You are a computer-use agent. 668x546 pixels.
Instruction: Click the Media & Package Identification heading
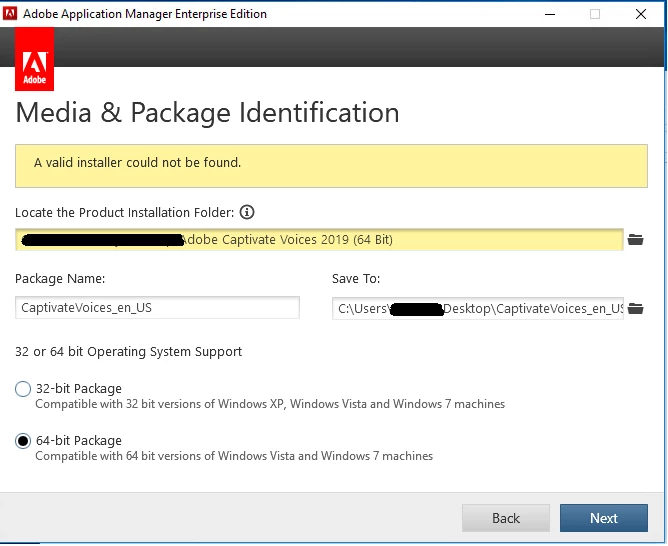pos(207,113)
